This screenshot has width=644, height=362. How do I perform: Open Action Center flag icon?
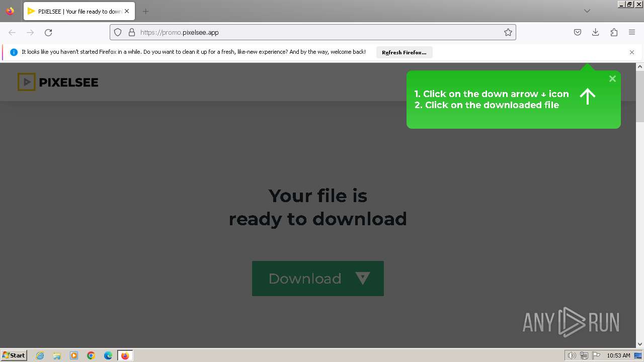[596, 355]
